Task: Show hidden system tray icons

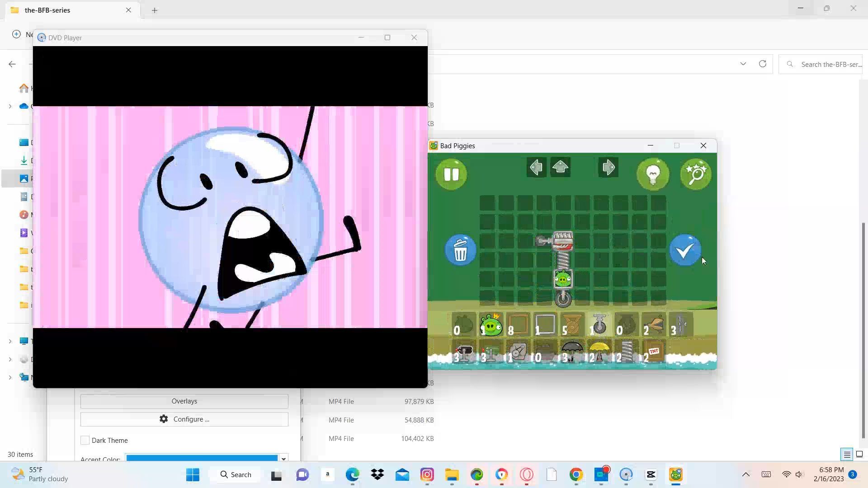Action: (746, 474)
